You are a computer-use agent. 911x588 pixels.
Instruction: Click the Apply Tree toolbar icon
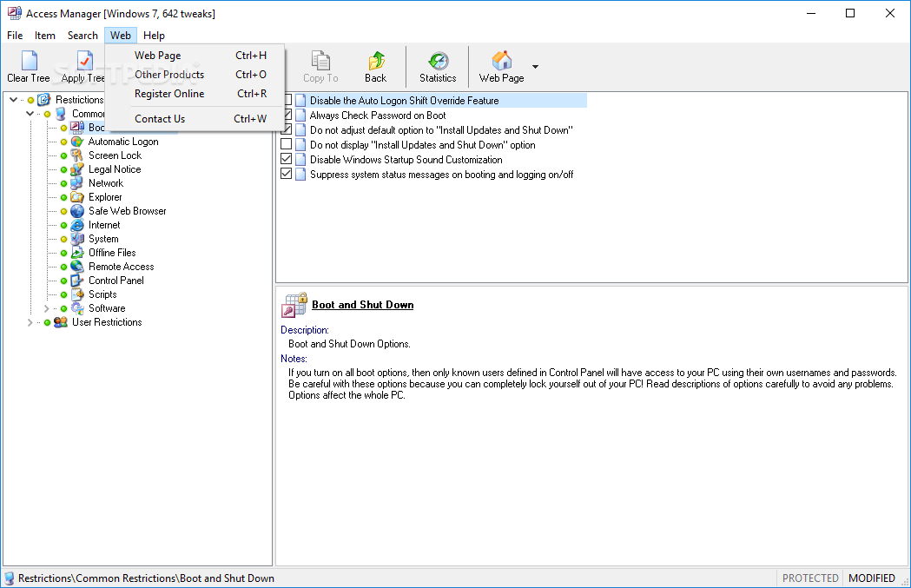coord(85,61)
